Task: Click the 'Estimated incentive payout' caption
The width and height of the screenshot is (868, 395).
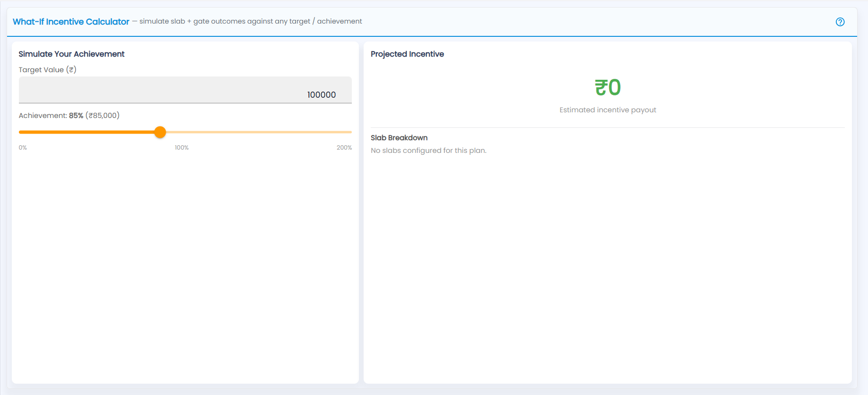Action: pyautogui.click(x=608, y=110)
